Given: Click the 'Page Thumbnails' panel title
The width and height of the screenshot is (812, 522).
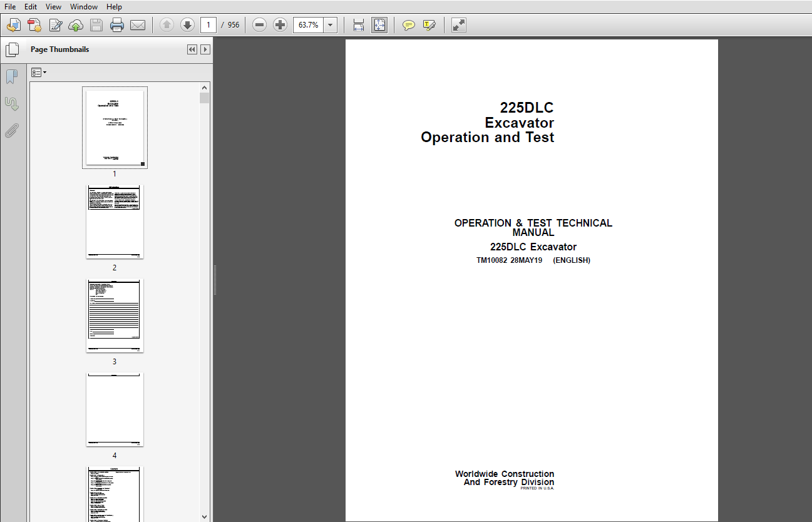Looking at the screenshot, I should [59, 49].
